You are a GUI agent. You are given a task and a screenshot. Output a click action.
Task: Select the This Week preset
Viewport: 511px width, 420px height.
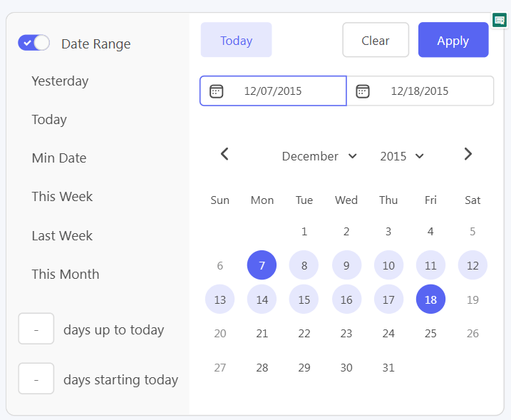pos(62,197)
